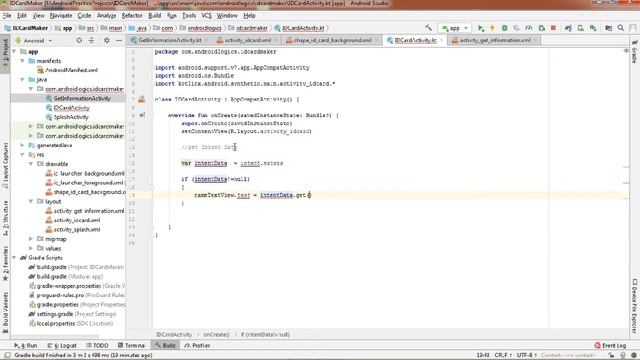The image size is (640, 360).
Task: Switch to activity_idcard.xml editor tab
Action: click(x=248, y=40)
